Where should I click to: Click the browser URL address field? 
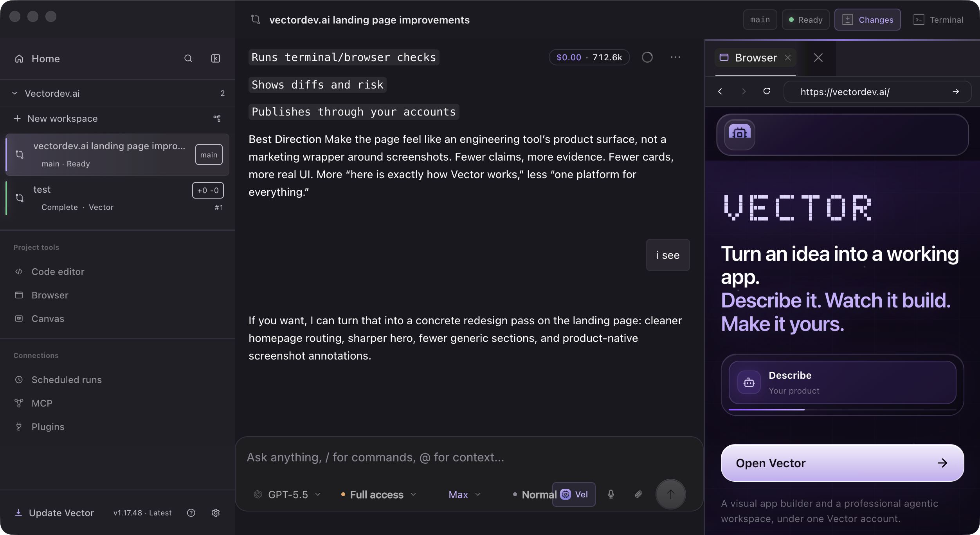(877, 92)
